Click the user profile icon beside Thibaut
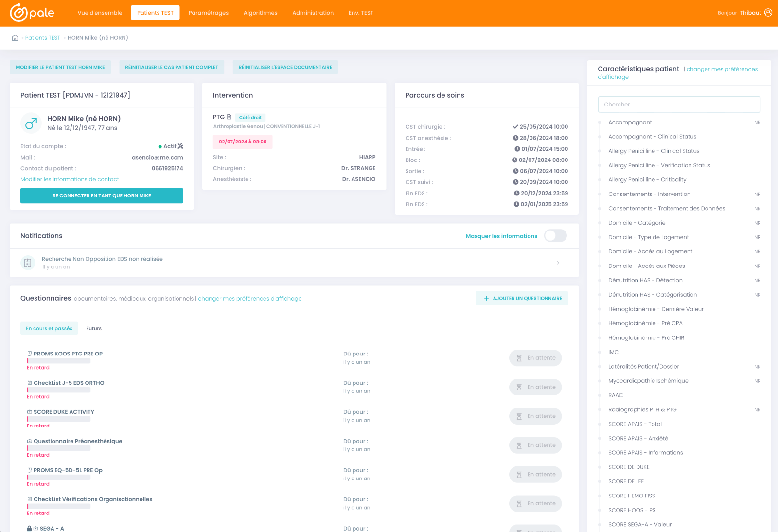Viewport: 778px width, 532px height. (768, 13)
